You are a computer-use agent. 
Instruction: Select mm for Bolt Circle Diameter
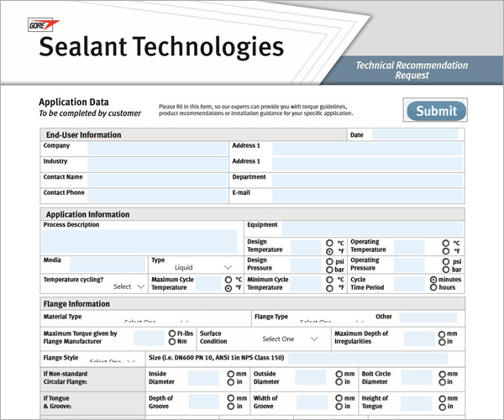442,374
